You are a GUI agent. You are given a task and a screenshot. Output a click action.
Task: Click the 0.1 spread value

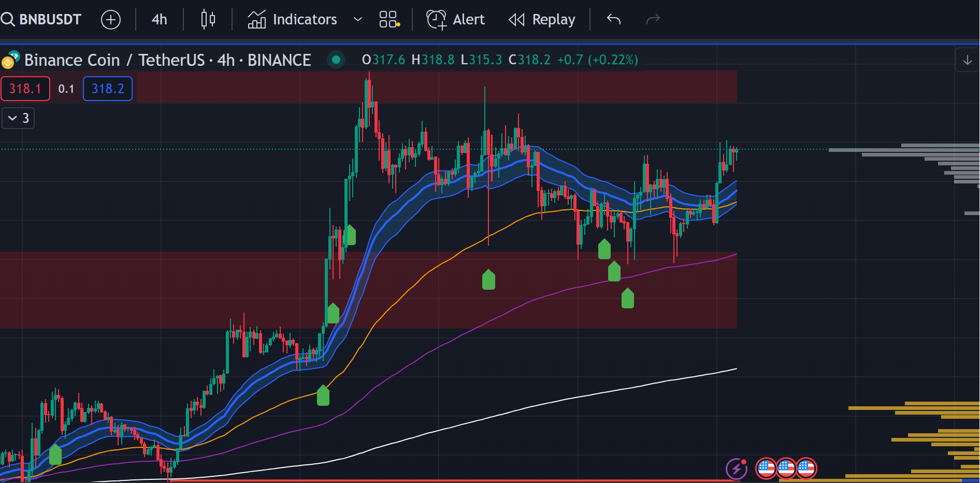[66, 89]
